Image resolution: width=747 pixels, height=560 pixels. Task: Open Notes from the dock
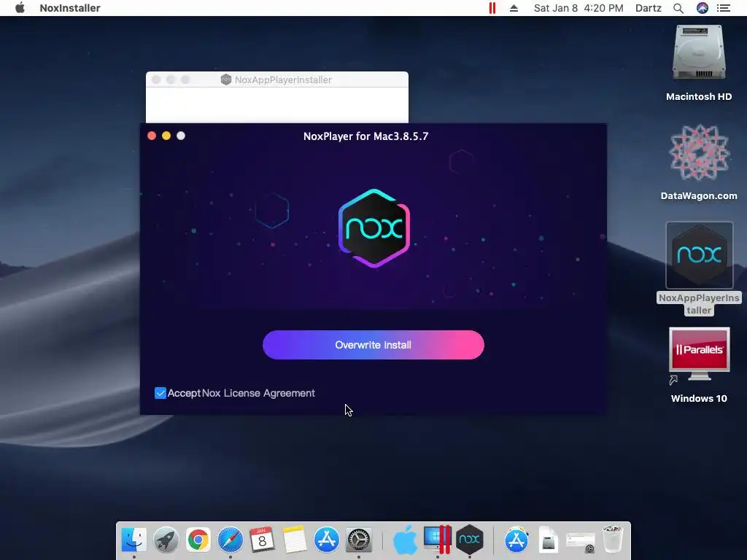pos(295,540)
